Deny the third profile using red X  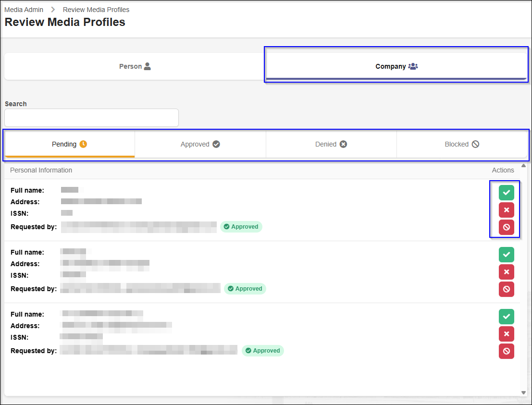pyautogui.click(x=506, y=334)
